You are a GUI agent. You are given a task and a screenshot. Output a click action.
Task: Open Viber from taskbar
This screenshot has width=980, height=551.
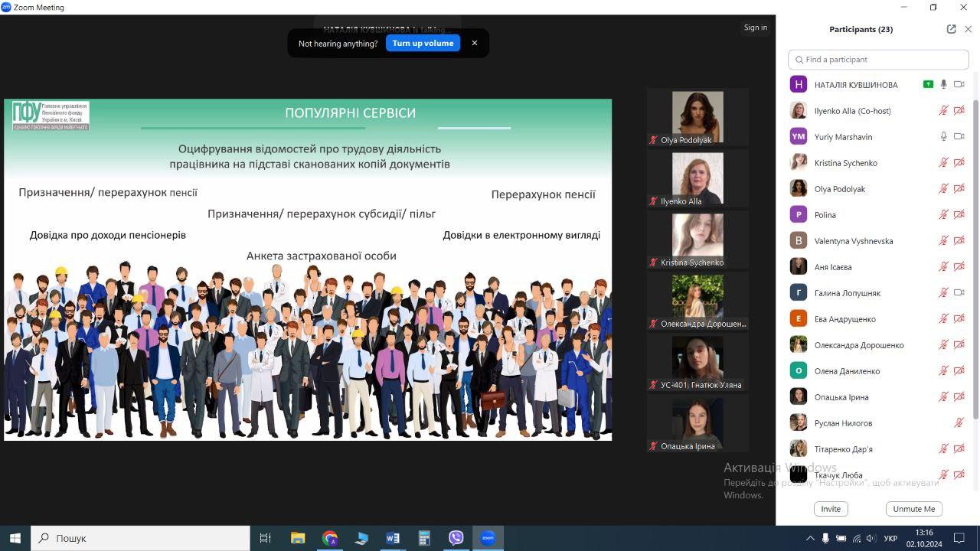click(x=456, y=538)
